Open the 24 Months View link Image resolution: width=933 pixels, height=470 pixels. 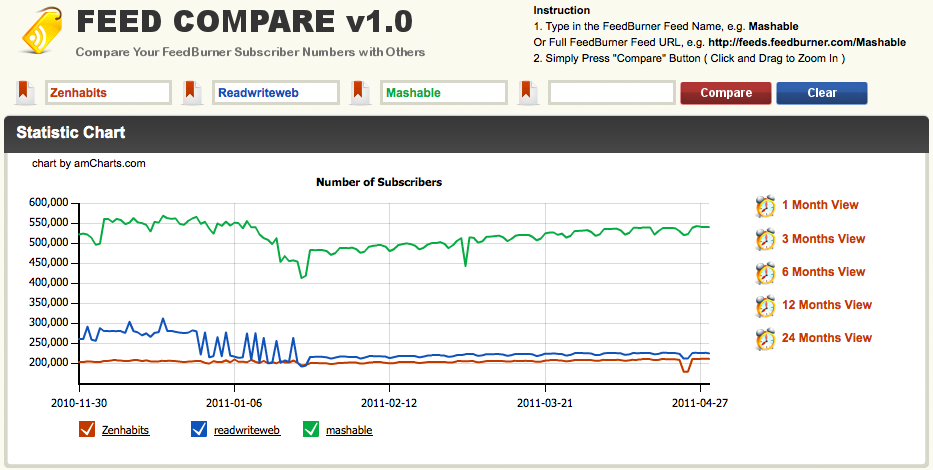point(826,338)
